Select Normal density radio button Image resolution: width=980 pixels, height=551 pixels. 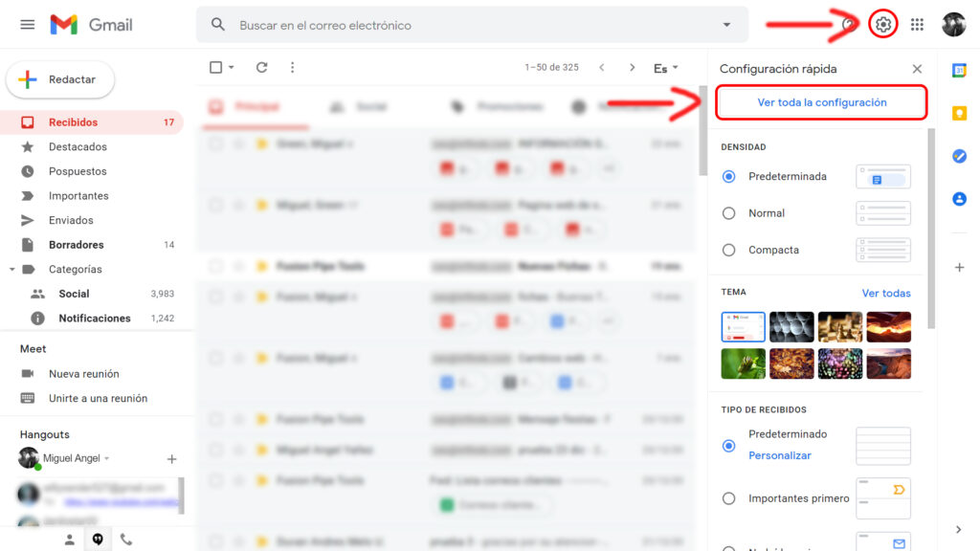coord(728,213)
